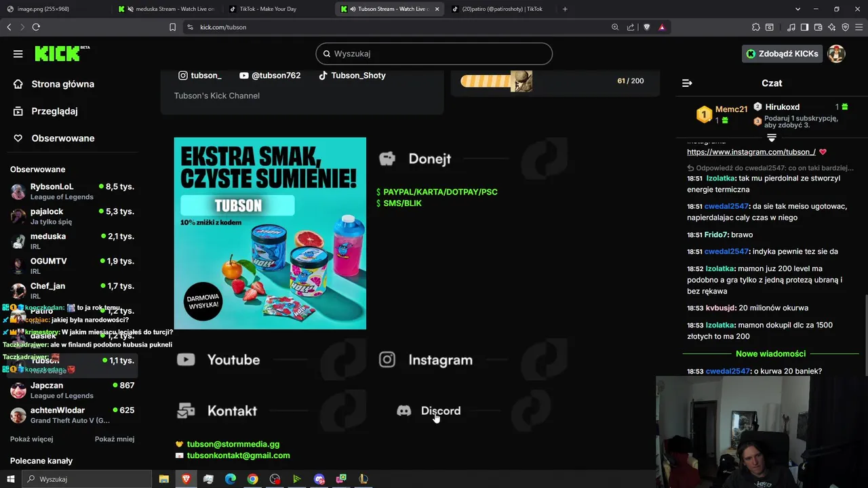Open meduska channel in followed list
868x488 pixels.
click(x=73, y=241)
